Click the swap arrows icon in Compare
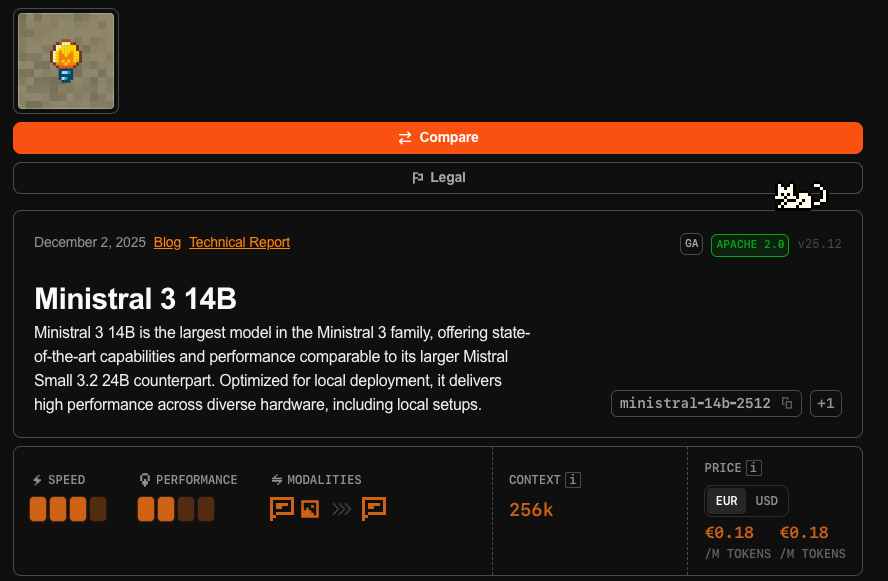 click(x=405, y=138)
